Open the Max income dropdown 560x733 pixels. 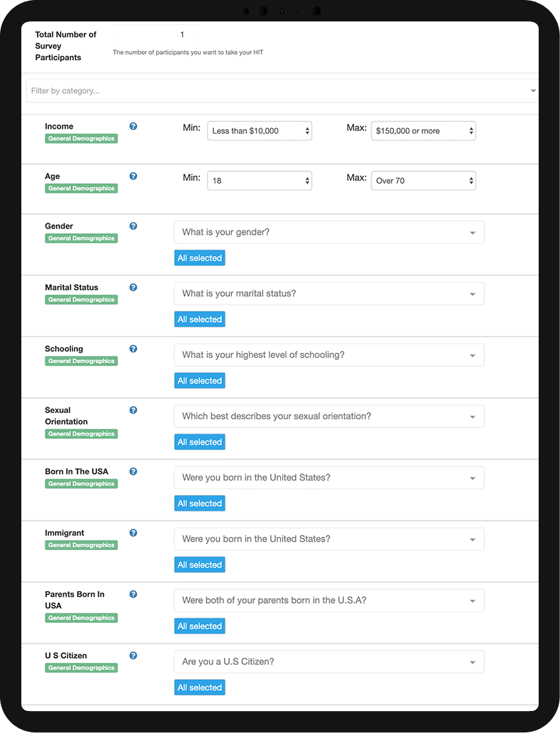click(423, 131)
